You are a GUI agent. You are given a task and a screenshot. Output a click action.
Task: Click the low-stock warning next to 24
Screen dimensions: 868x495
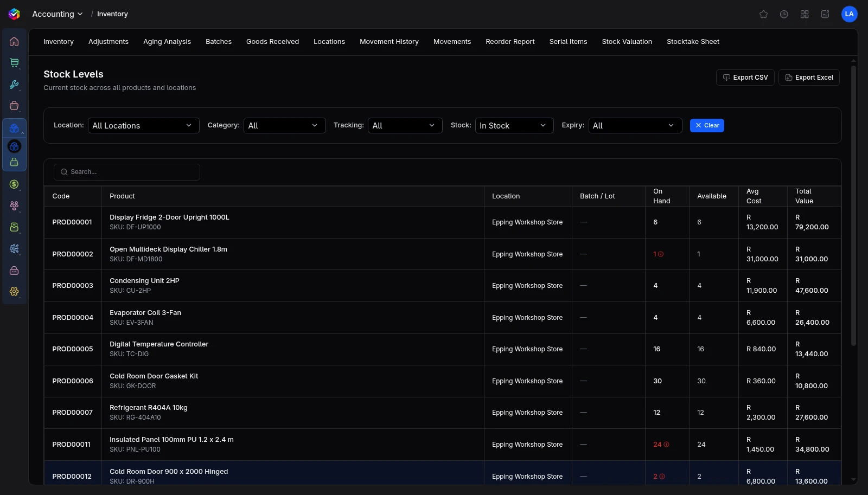click(666, 445)
